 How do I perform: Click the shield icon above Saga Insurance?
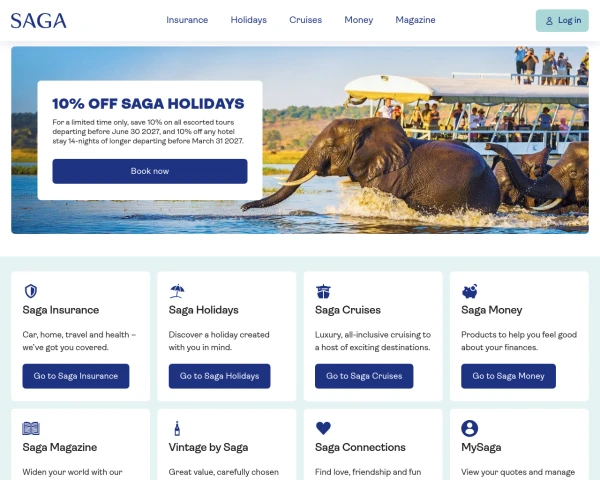click(31, 291)
